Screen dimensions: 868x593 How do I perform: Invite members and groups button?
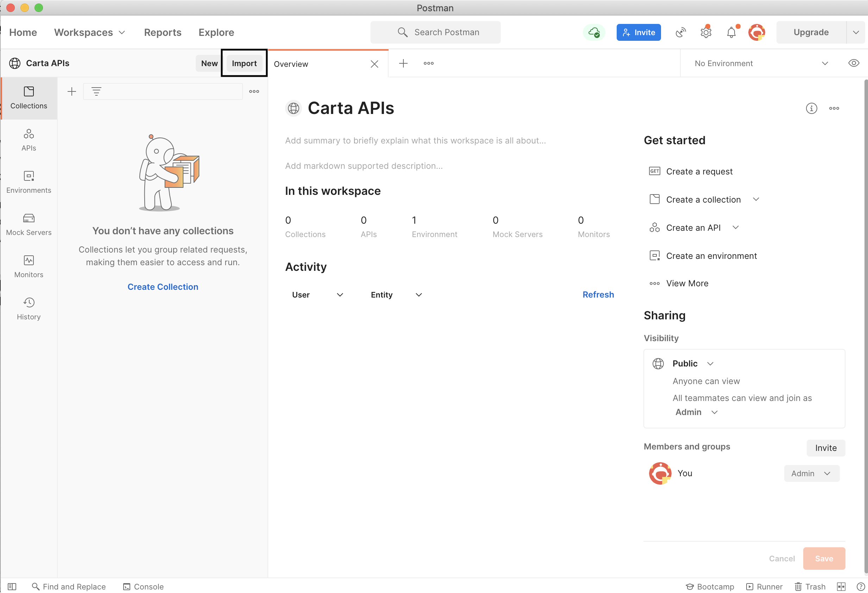(x=825, y=448)
